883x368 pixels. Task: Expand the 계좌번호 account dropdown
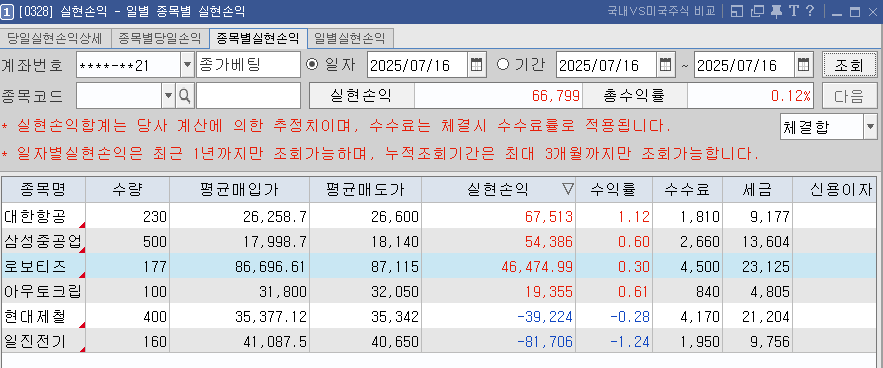coord(188,65)
